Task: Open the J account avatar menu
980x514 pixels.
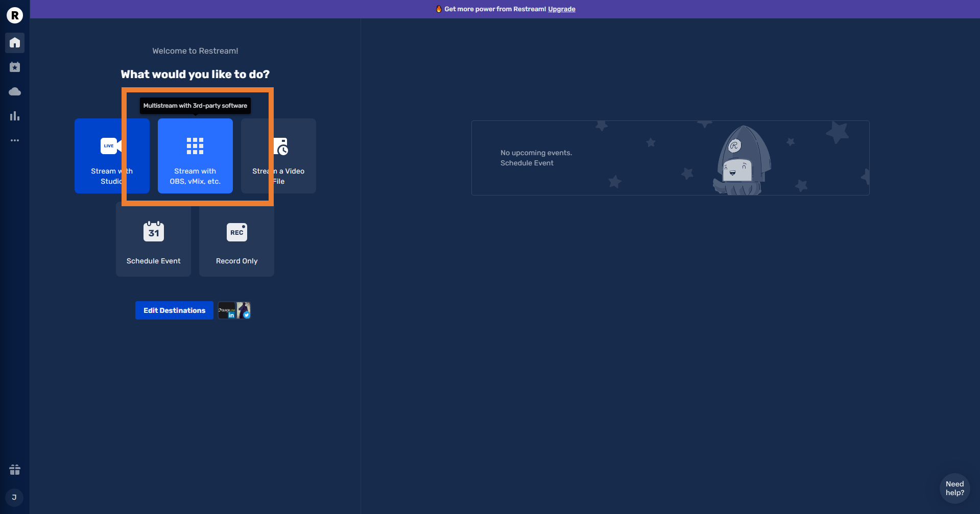Action: click(x=14, y=497)
